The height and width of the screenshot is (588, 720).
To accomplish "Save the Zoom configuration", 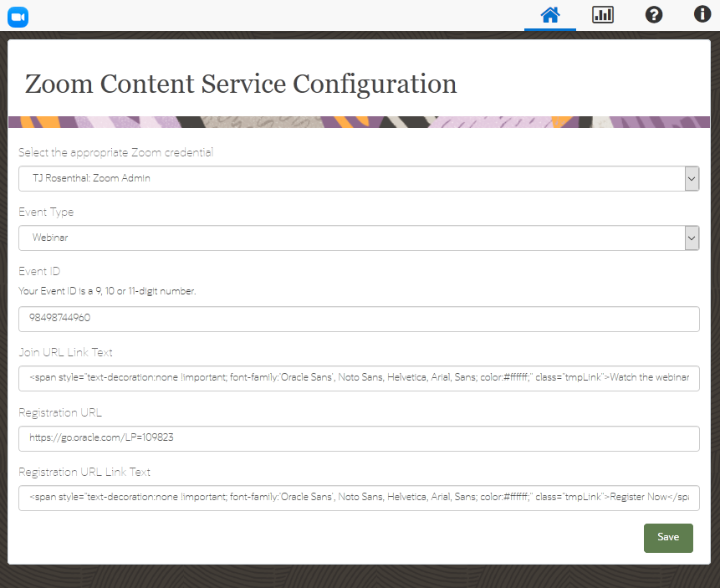I will [x=668, y=538].
